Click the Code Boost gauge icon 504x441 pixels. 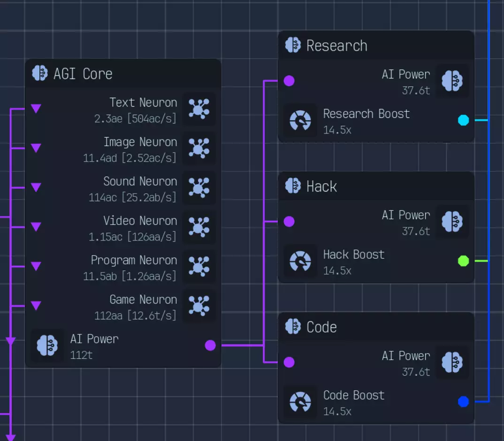click(x=300, y=402)
